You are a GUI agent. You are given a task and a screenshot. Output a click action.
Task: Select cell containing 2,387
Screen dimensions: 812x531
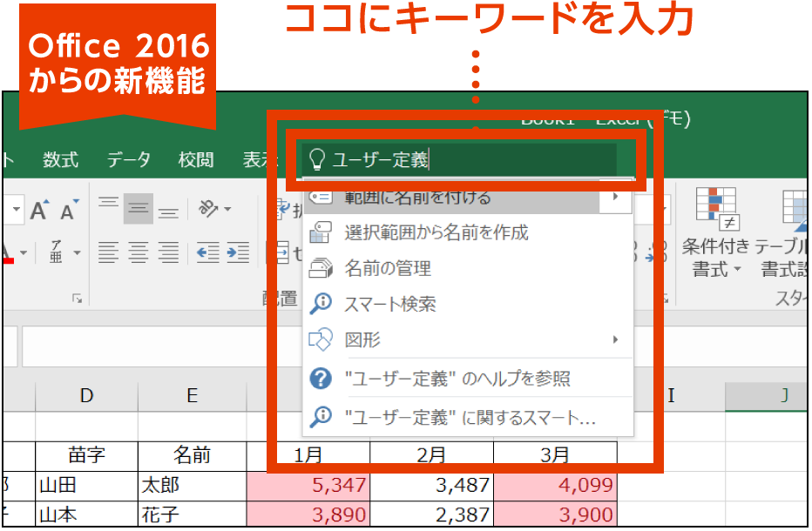(x=432, y=514)
